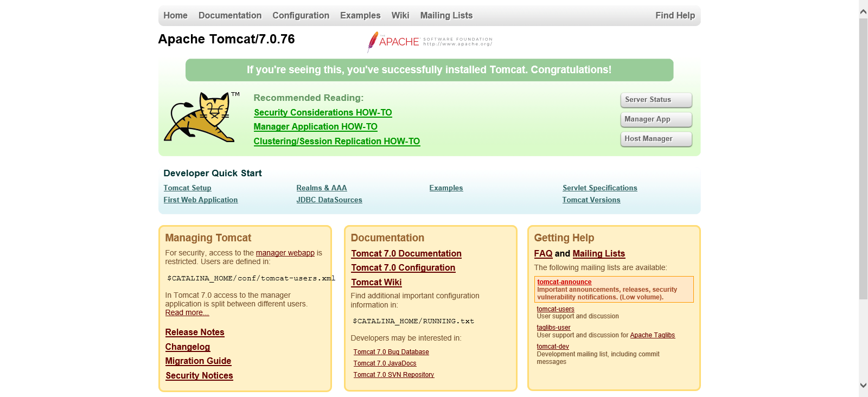
Task: Open the Servlet Specifications link
Action: 599,188
